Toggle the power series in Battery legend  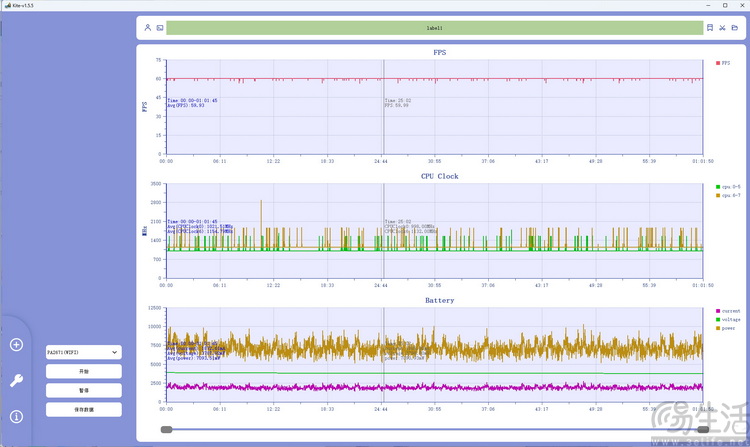(727, 327)
